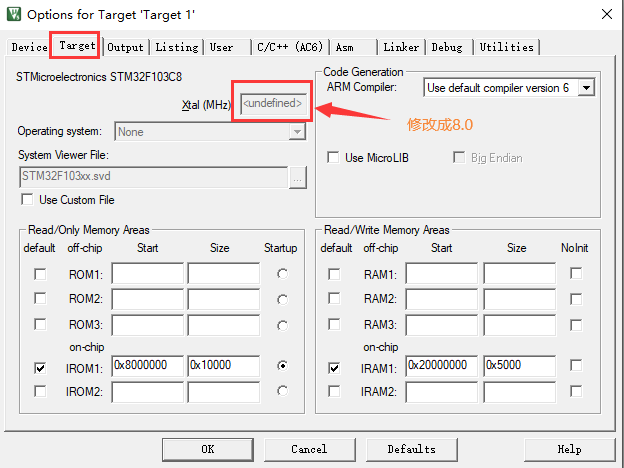Select the ROM1 Startup radio button
The height and width of the screenshot is (468, 624).
[x=282, y=274]
